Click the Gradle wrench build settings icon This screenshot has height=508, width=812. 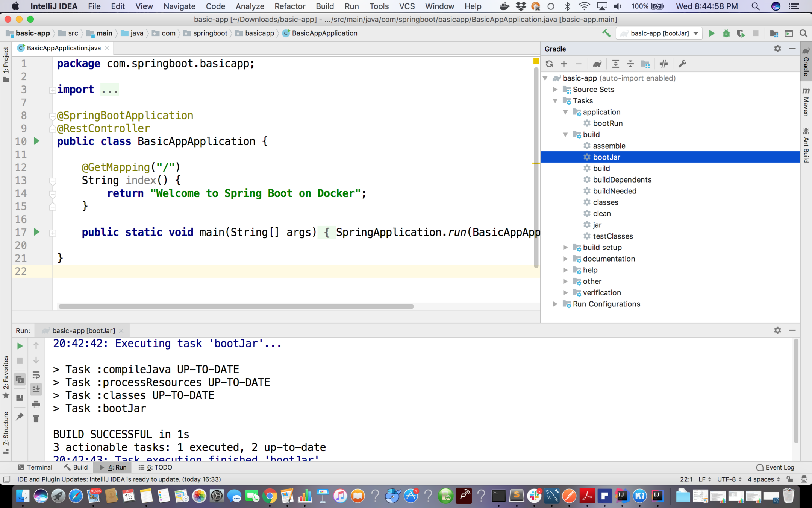click(682, 64)
